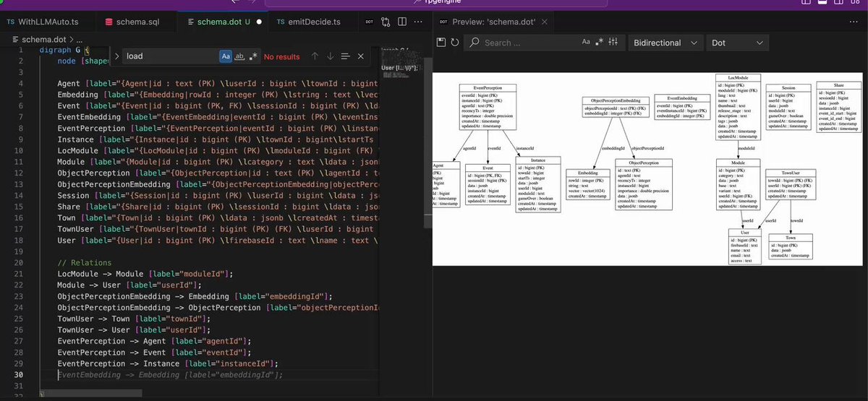Toggle Match Case in editor find widget

click(x=226, y=56)
